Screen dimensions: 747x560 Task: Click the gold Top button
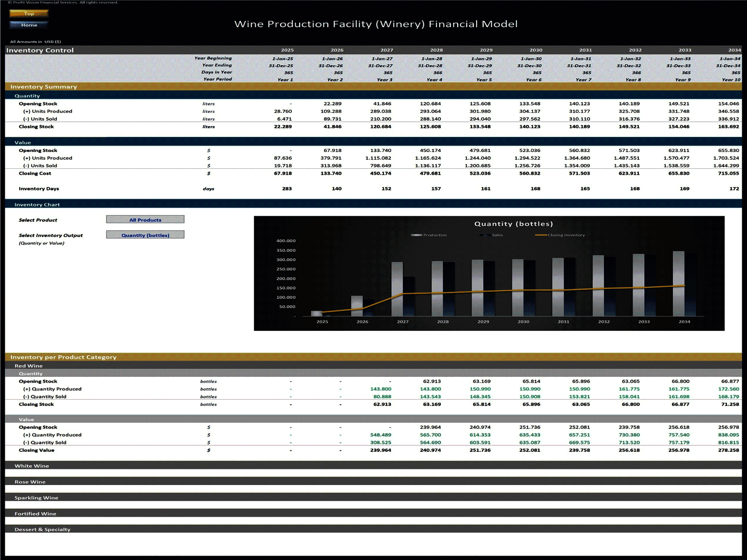click(29, 14)
